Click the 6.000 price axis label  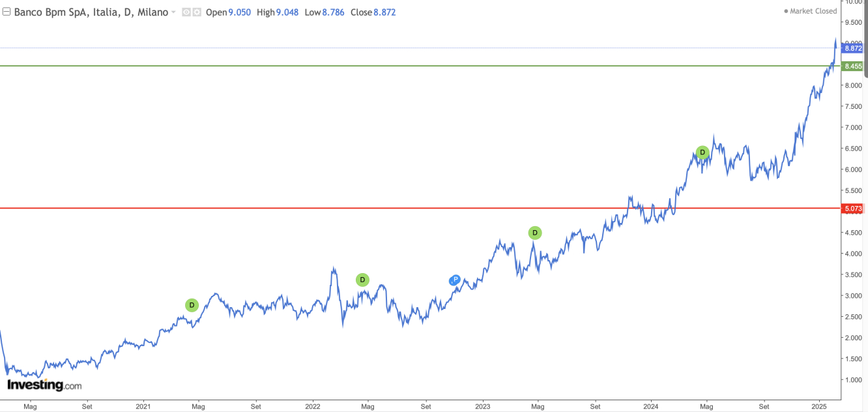point(853,169)
